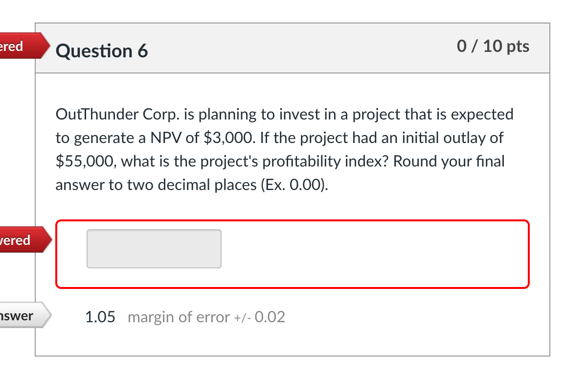Click the 'Question 6' heading
This screenshot has height=382, width=588.
[101, 50]
